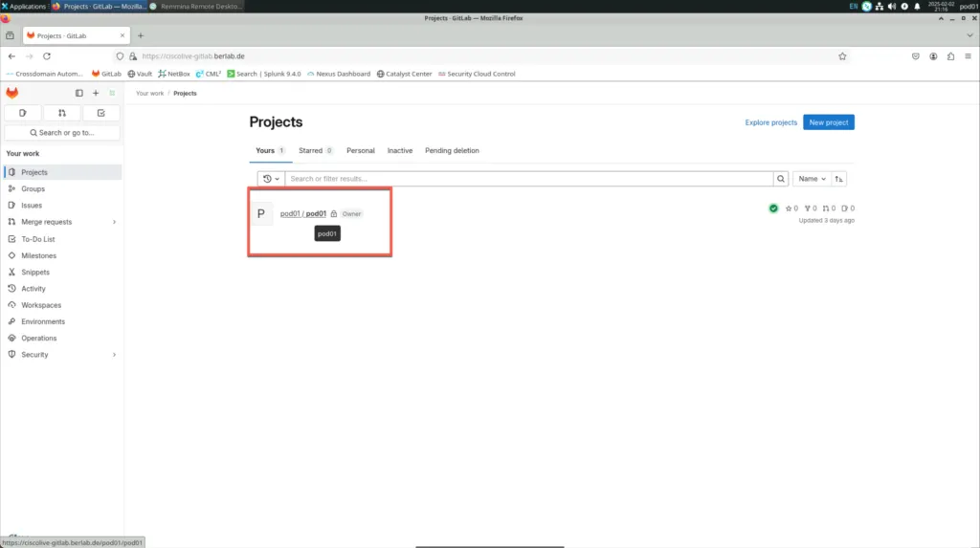The height and width of the screenshot is (548, 980).
Task: Switch to the Starred tab
Action: (x=315, y=150)
